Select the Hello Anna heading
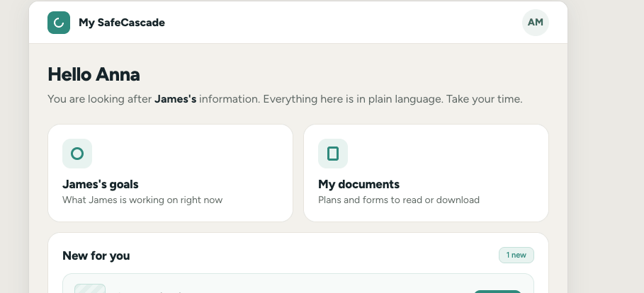This screenshot has width=644, height=293. coord(94,75)
